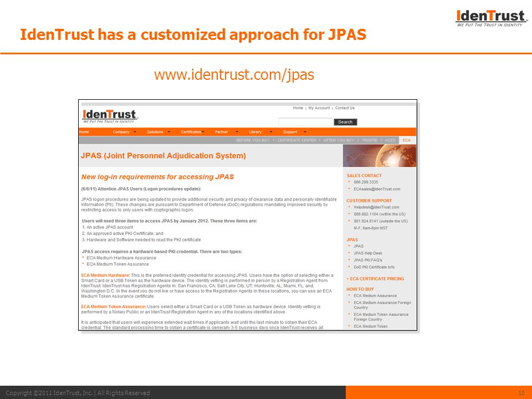The image size is (532, 399).
Task: Open the Home link in the top utility bar
Action: coord(298,108)
